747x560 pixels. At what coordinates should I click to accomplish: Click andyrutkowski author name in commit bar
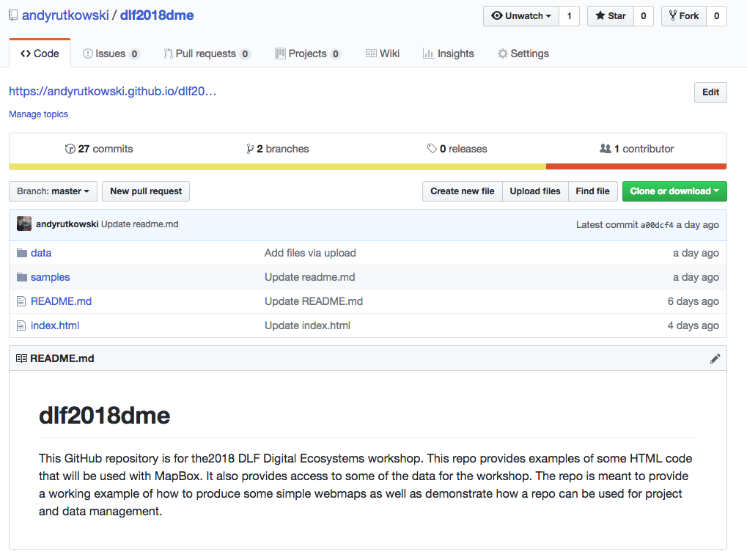point(67,224)
